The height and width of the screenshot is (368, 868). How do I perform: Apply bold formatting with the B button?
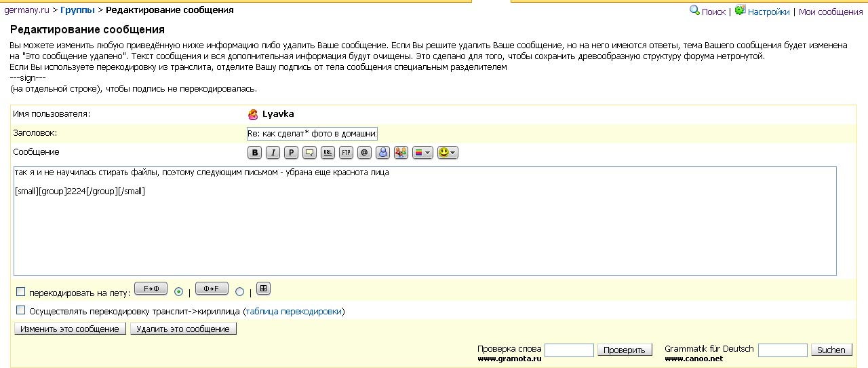(x=254, y=153)
